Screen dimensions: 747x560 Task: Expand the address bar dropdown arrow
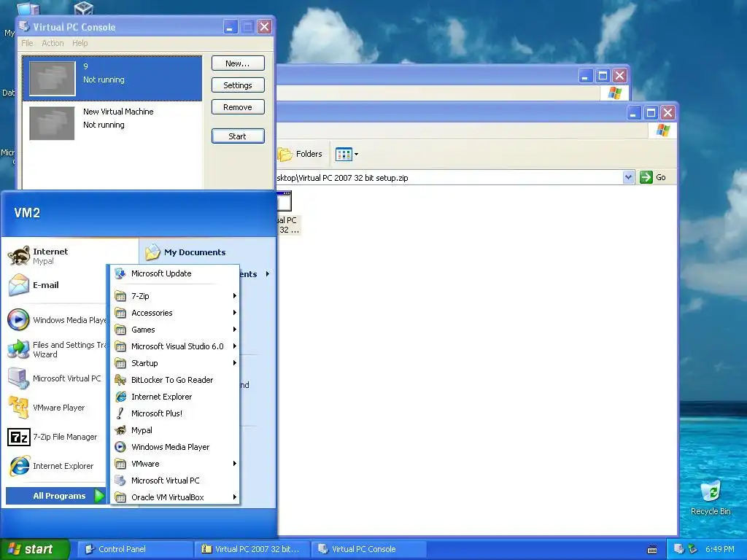(628, 177)
